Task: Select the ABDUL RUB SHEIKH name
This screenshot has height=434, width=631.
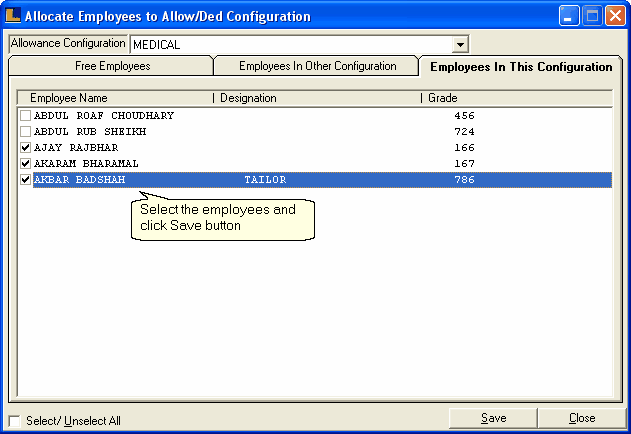Action: (90, 132)
